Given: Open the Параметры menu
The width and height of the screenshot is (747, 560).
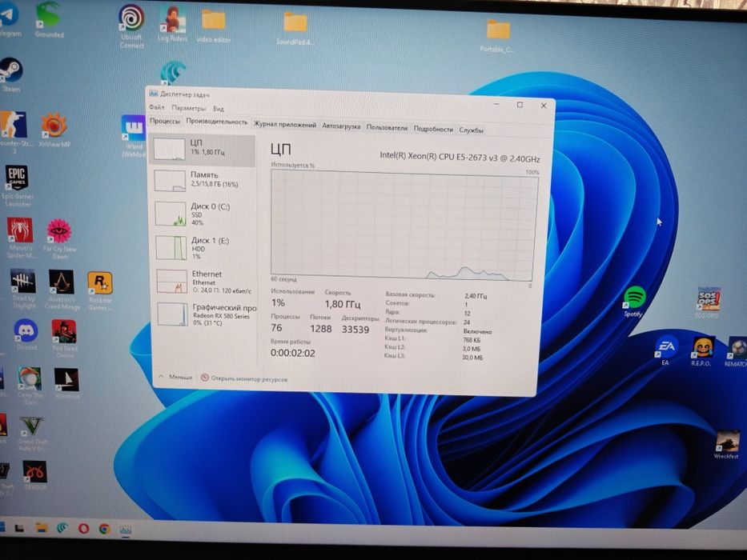Looking at the screenshot, I should (189, 108).
